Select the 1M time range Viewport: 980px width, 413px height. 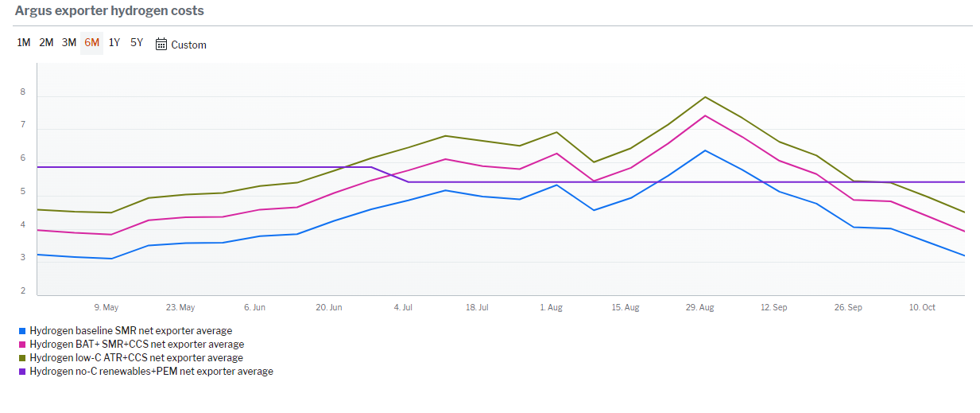[24, 43]
